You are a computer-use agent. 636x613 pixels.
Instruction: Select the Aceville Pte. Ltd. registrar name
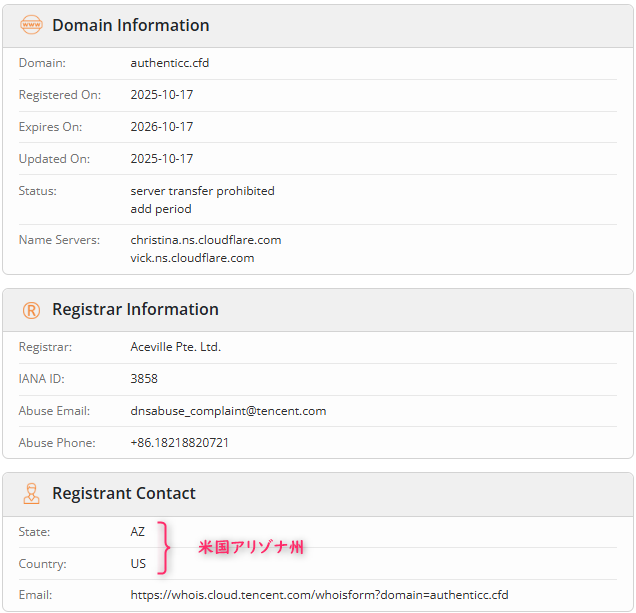click(176, 347)
